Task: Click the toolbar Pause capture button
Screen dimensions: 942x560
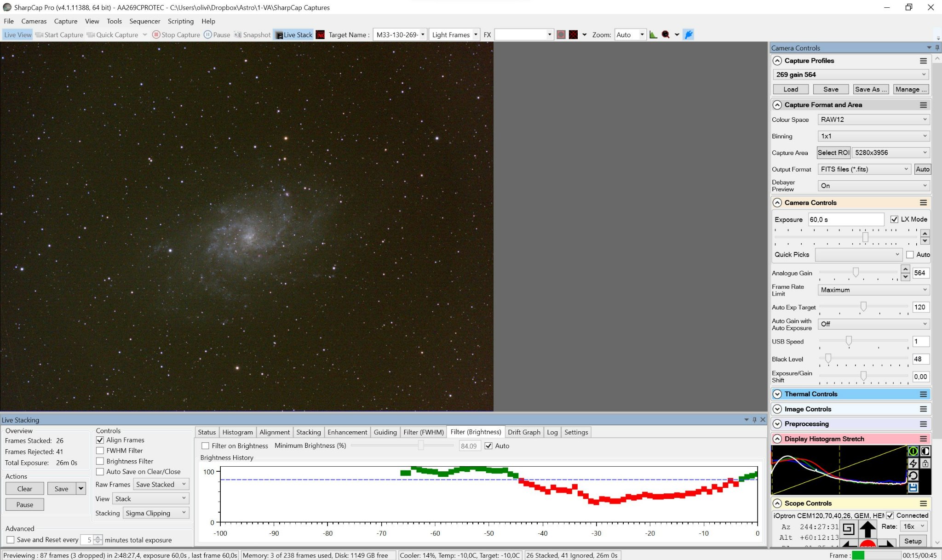Action: [x=217, y=34]
